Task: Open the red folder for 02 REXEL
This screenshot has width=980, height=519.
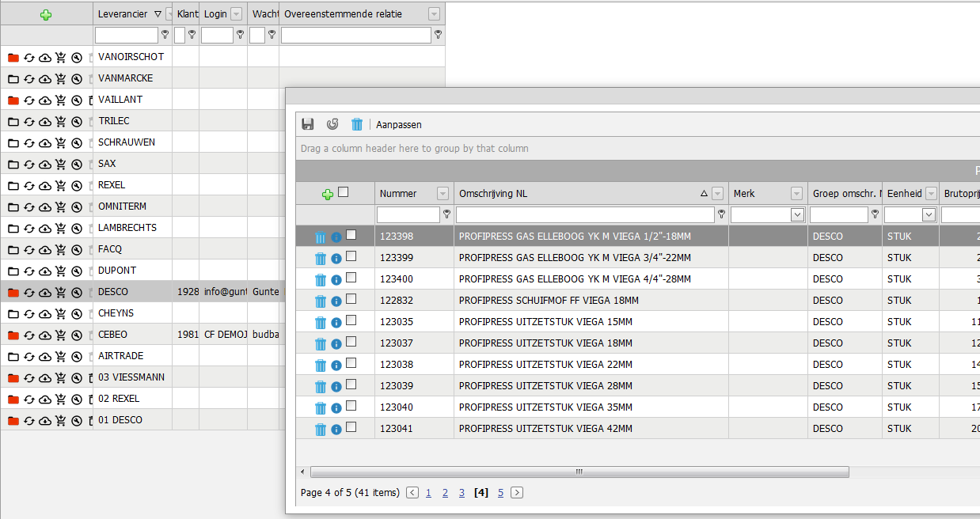Action: [13, 399]
